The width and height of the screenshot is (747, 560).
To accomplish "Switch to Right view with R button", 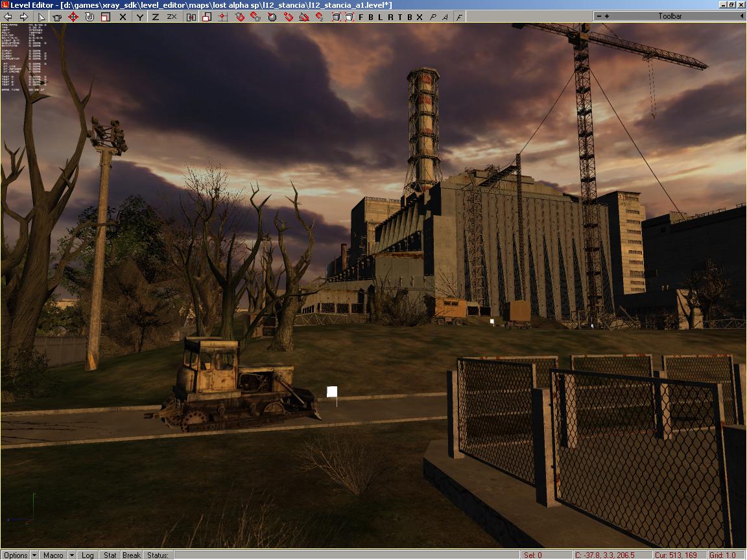I will click(x=390, y=17).
